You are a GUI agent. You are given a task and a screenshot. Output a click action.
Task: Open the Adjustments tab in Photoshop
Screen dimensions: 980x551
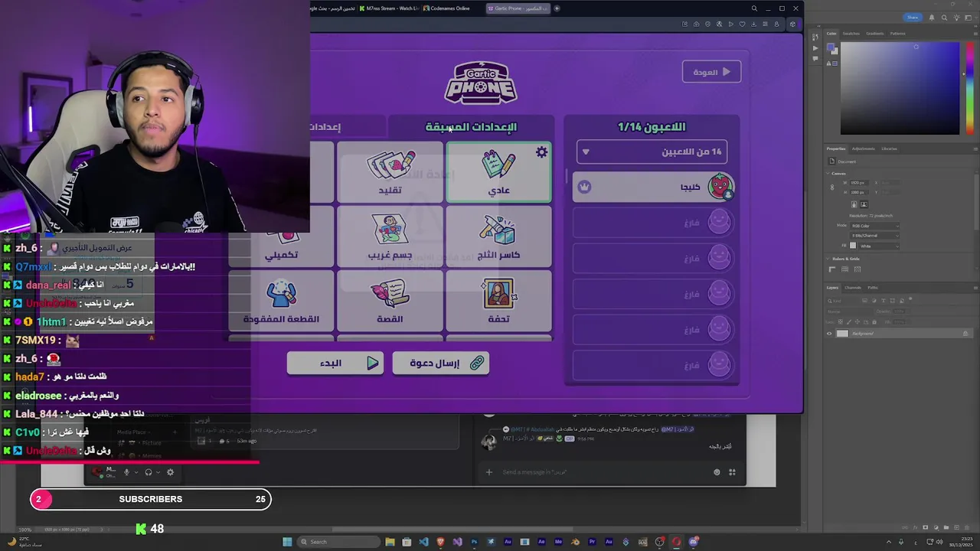[x=863, y=148]
